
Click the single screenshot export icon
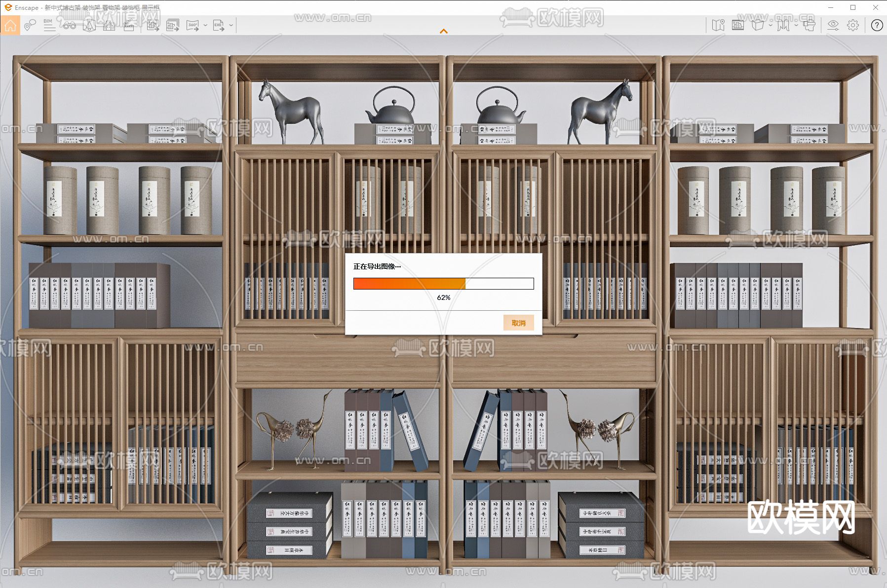click(x=153, y=25)
